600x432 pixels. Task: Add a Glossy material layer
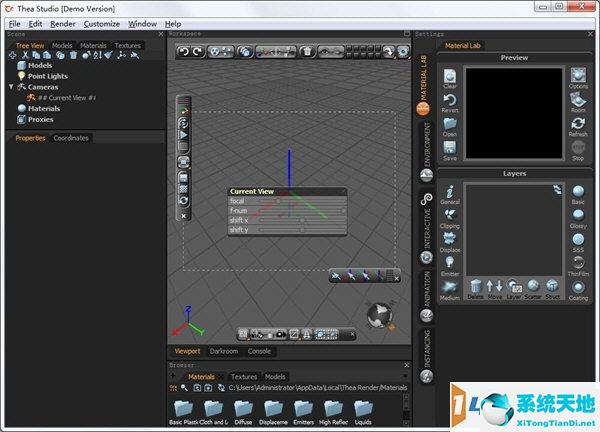578,219
